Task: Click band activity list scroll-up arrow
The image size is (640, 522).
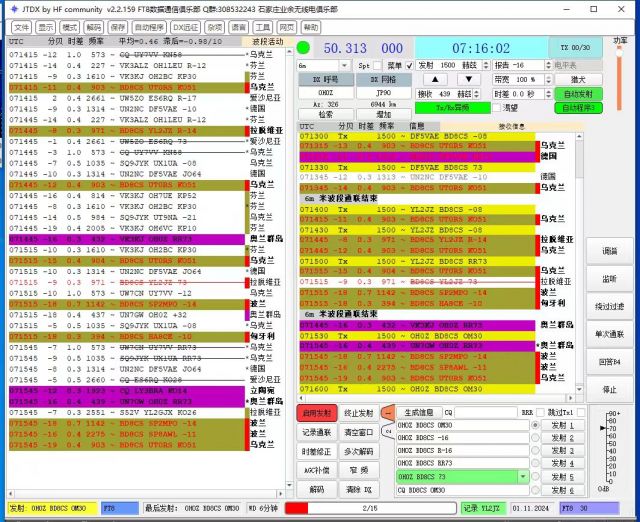Action: pos(289,52)
